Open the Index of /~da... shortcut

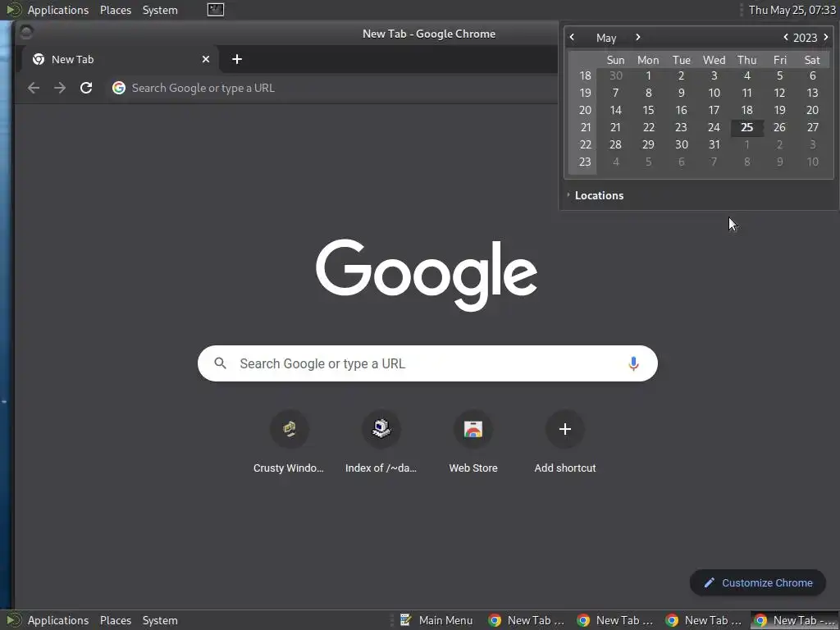coord(381,442)
